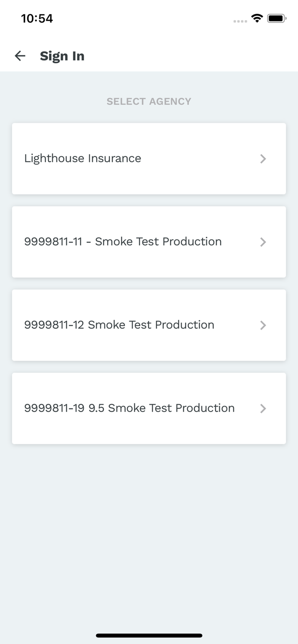This screenshot has height=644, width=298.
Task: Tap the home indicator bar at bottom
Action: point(149,635)
